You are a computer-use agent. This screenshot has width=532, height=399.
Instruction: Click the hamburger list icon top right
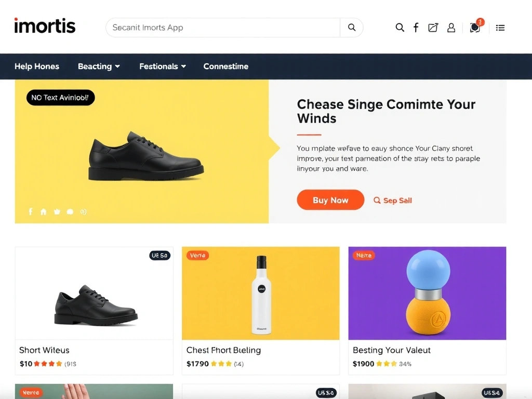500,28
